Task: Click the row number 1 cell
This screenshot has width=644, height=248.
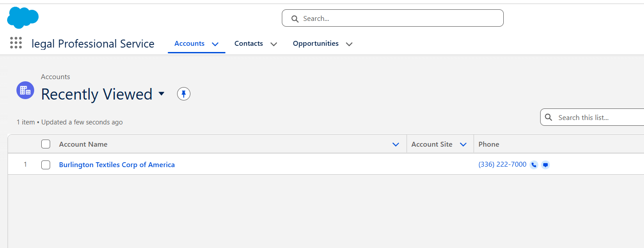Action: click(25, 164)
